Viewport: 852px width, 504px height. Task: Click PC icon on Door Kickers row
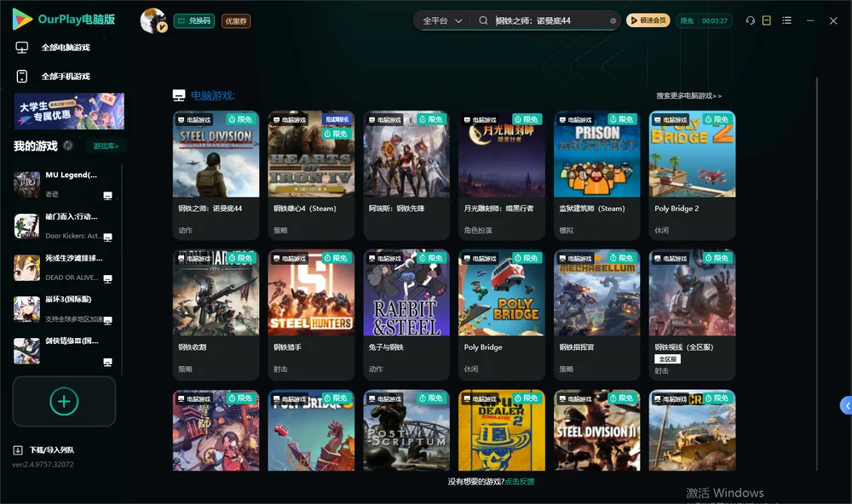coord(107,238)
